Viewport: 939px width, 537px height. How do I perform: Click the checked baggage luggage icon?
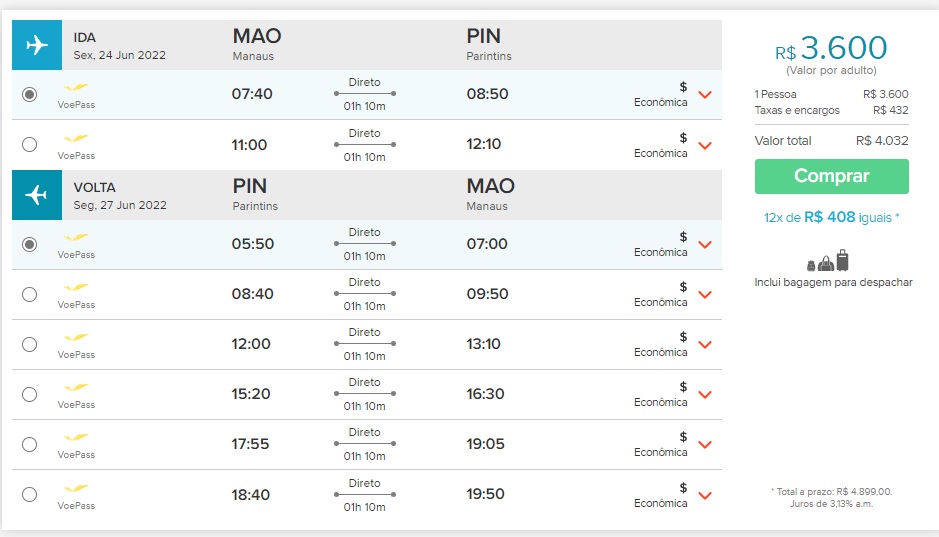click(x=828, y=261)
